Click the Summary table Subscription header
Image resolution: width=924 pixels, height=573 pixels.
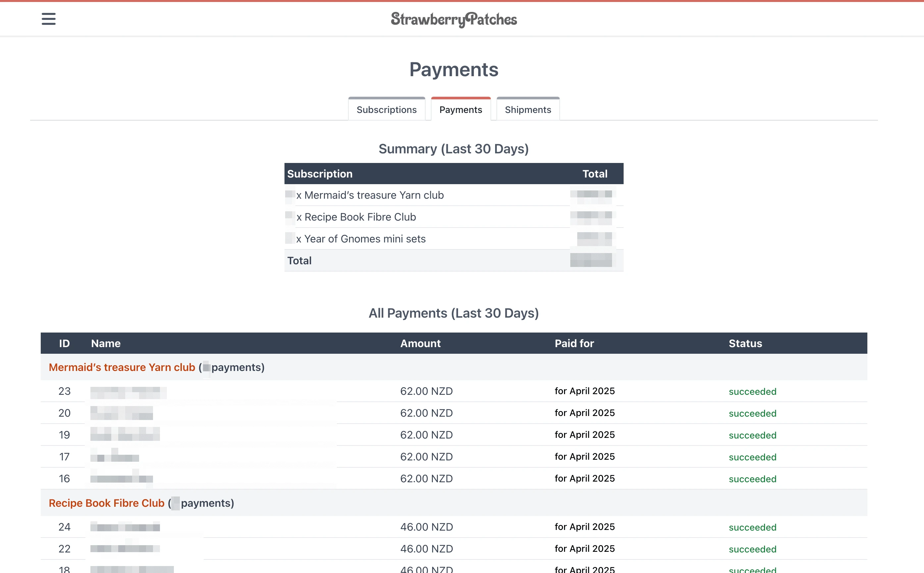(x=319, y=174)
